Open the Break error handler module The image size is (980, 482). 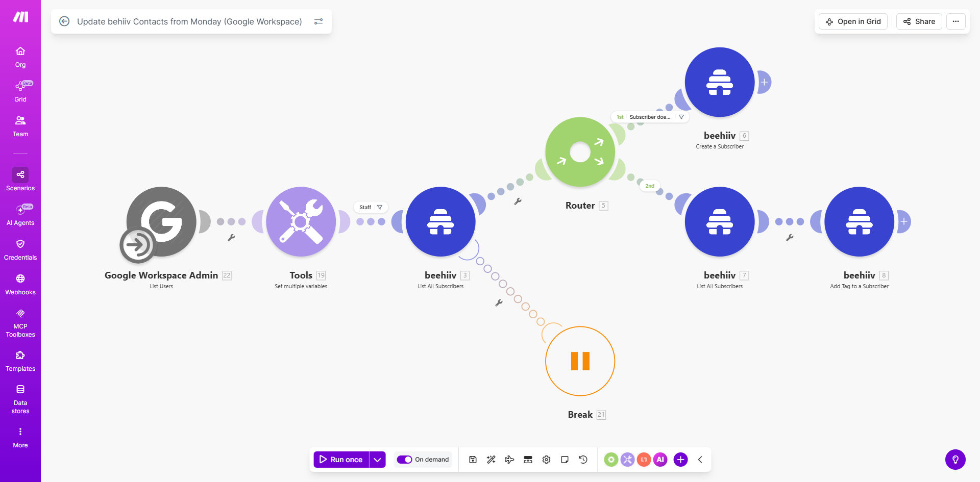coord(580,361)
